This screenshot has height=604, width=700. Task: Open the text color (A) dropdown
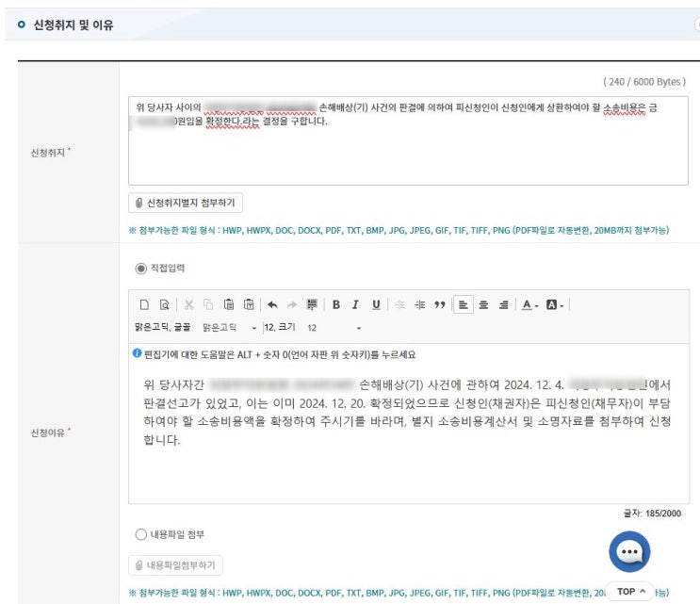pos(529,304)
